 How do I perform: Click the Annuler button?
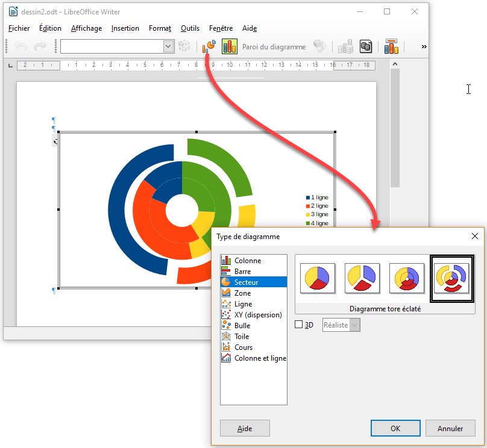450,429
